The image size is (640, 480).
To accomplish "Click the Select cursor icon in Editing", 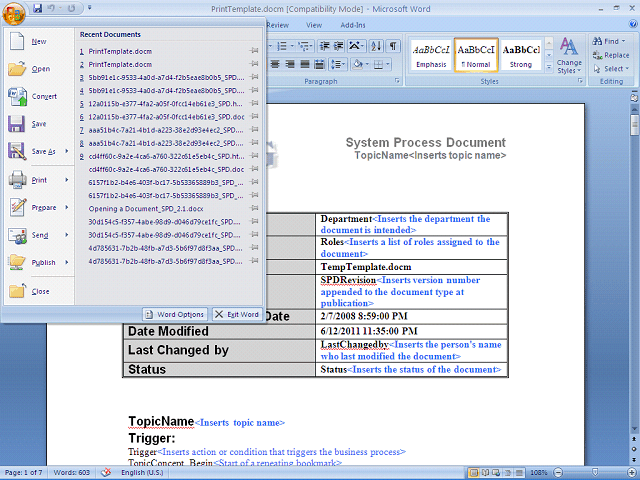I will point(597,69).
